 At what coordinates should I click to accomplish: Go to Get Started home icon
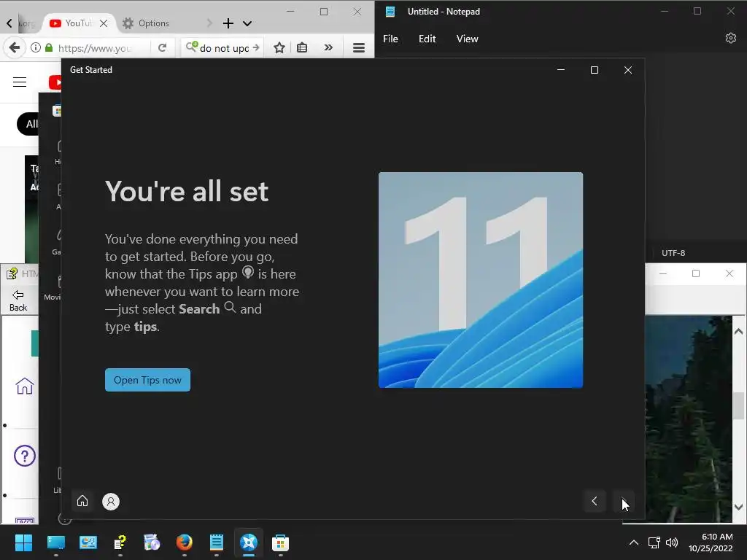(82, 501)
